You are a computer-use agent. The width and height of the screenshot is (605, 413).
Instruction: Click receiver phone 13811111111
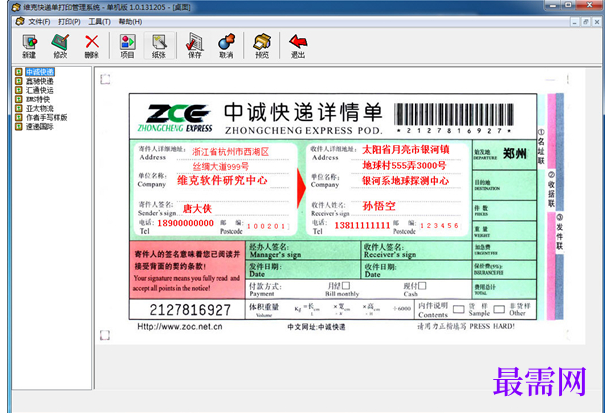click(362, 225)
